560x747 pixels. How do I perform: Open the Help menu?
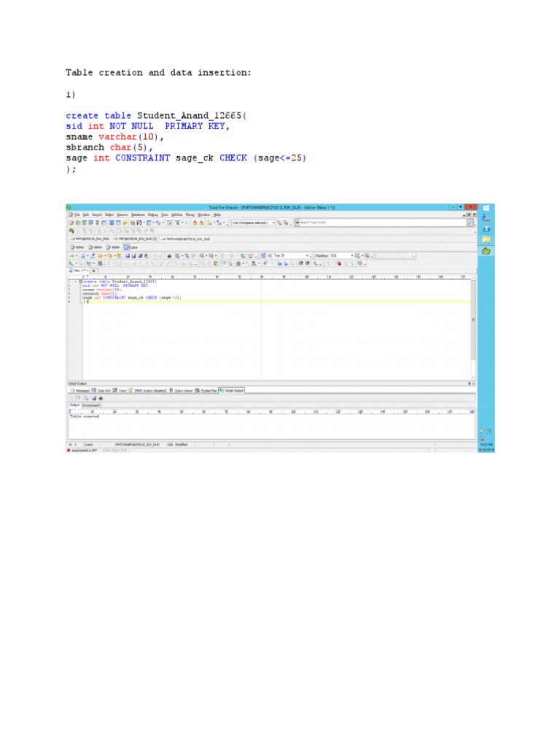[217, 215]
